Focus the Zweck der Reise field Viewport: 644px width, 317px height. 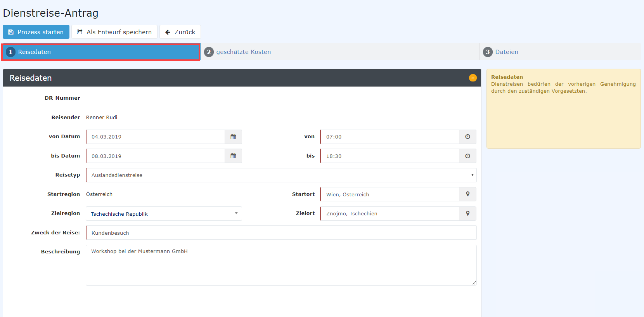pyautogui.click(x=281, y=233)
